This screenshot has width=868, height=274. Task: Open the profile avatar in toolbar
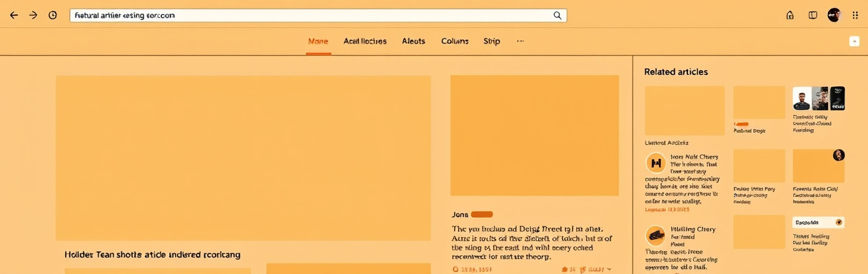pyautogui.click(x=834, y=15)
